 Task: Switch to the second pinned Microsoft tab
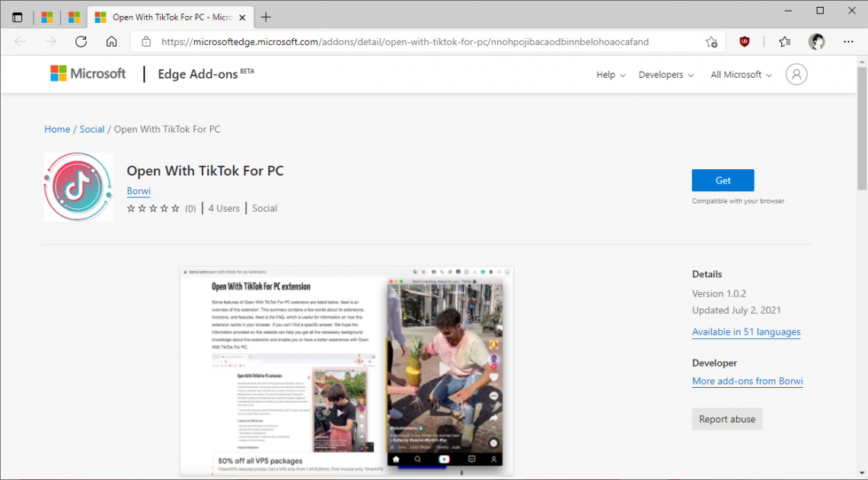[74, 18]
